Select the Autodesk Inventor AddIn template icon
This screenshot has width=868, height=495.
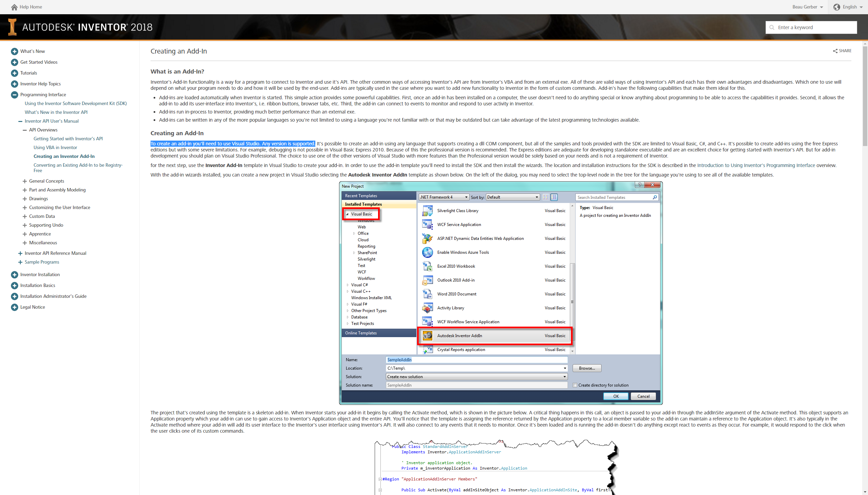pyautogui.click(x=428, y=335)
